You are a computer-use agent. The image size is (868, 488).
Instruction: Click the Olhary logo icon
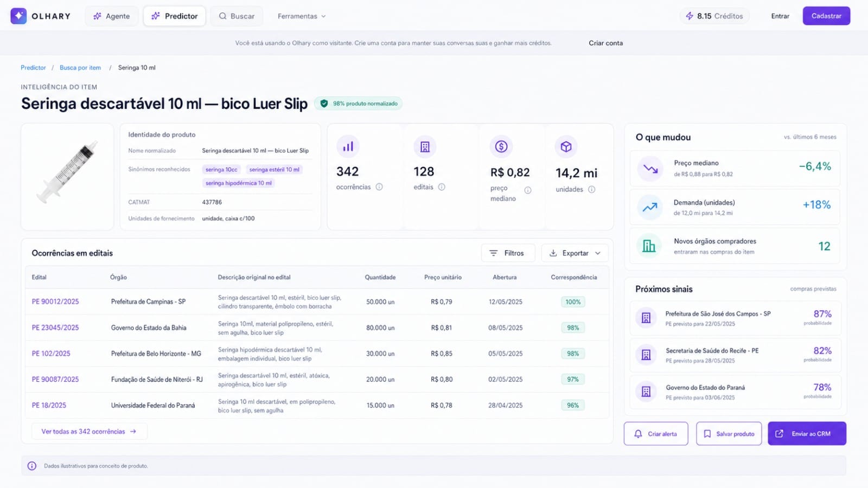pos(18,16)
